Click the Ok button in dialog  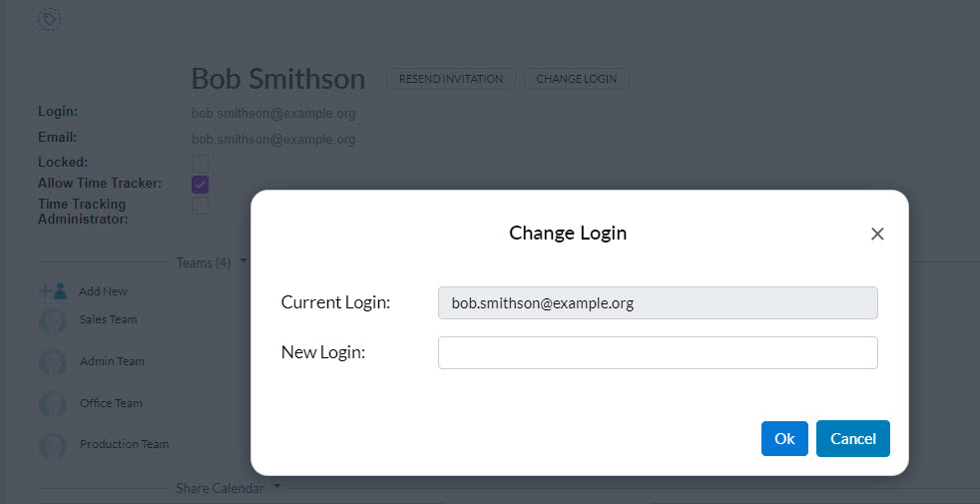pyautogui.click(x=784, y=438)
